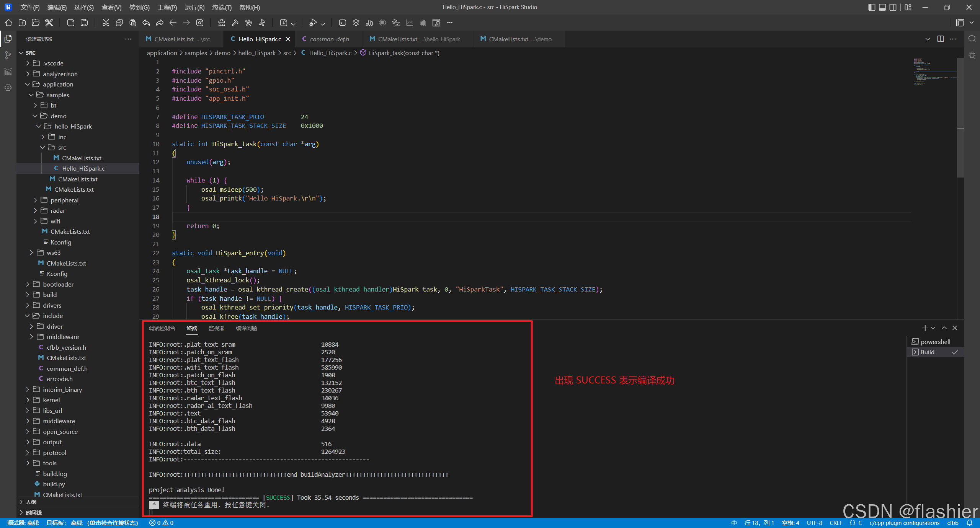The image size is (980, 528).
Task: Open Source Control in activity bar
Action: click(8, 55)
